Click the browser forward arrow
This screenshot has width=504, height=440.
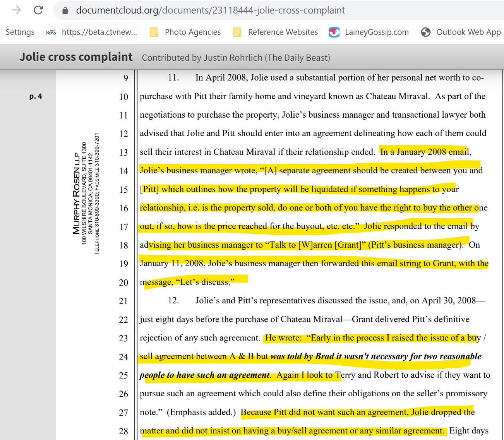click(17, 10)
